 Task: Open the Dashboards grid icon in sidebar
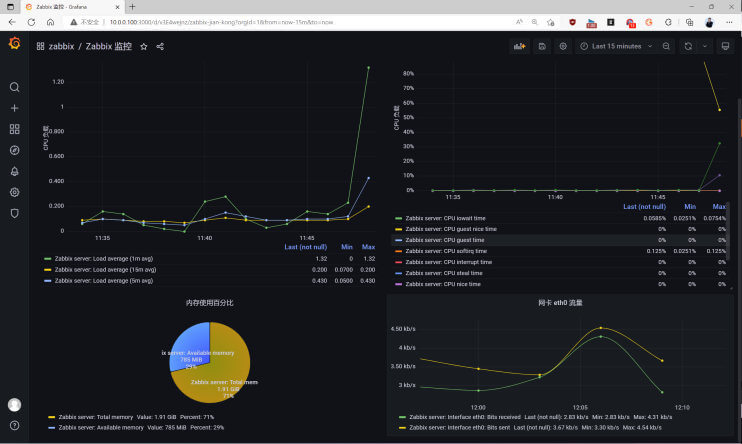(x=15, y=129)
